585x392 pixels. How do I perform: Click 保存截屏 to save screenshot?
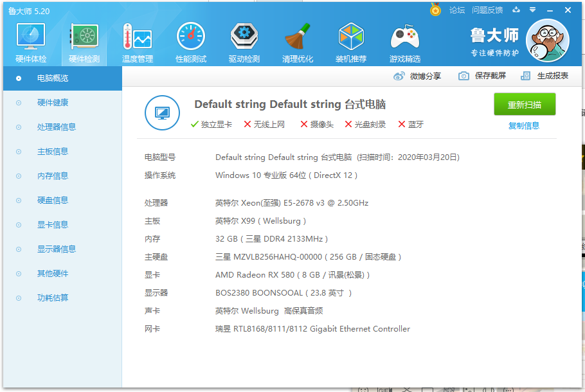click(x=482, y=76)
